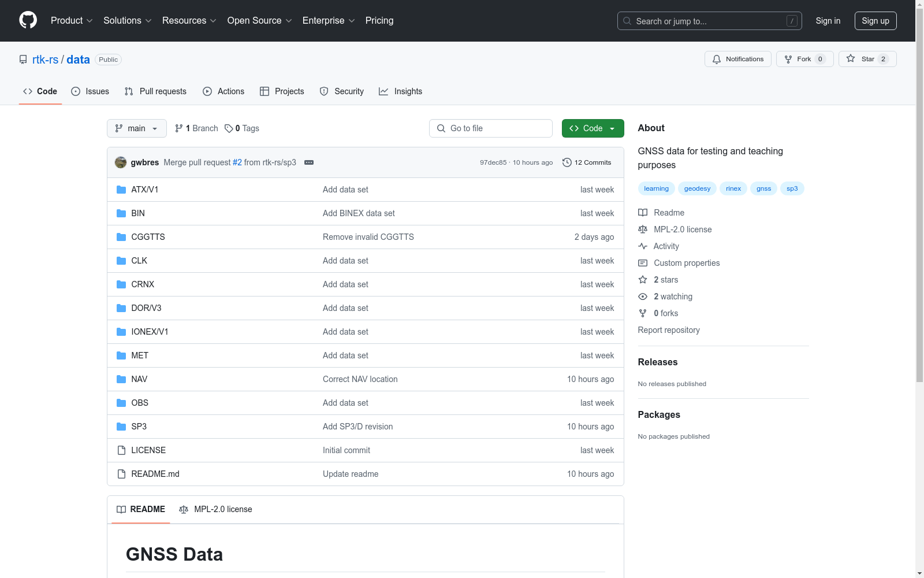
Task: Click the ATX/V1 folder icon
Action: tap(121, 190)
